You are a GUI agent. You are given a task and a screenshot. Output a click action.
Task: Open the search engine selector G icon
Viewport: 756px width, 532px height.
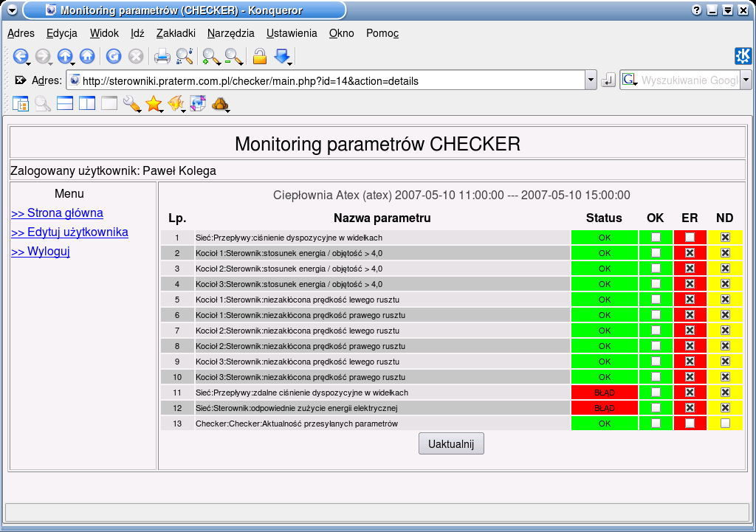(630, 80)
